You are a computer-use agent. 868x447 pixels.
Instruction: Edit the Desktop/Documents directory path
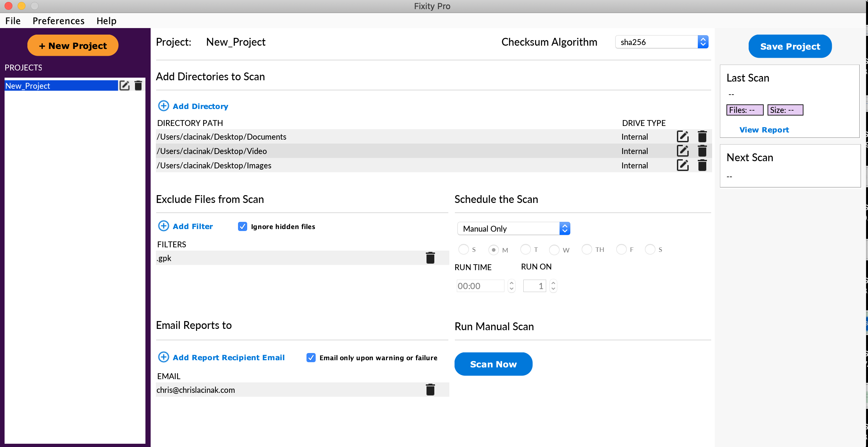683,136
